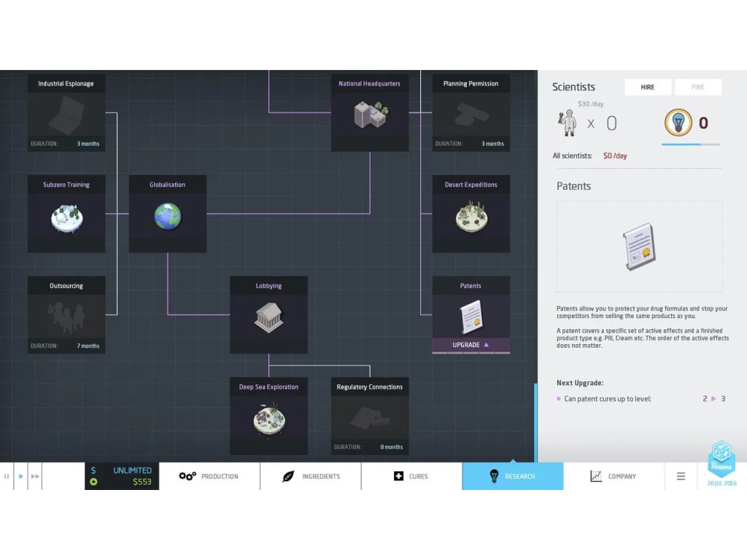Click the Industrial Espionage laptop icon
The height and width of the screenshot is (560, 747).
point(66,115)
